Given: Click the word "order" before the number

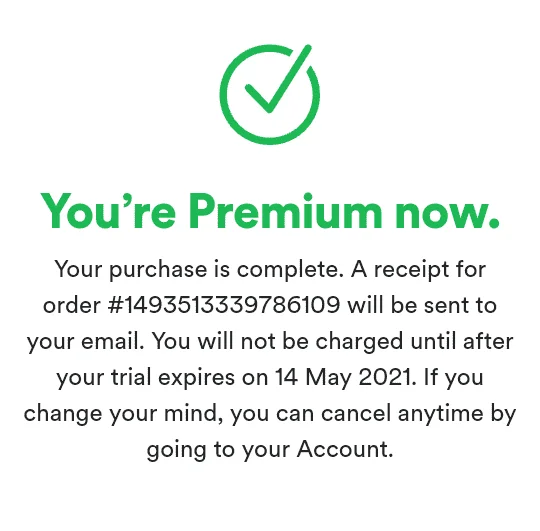Looking at the screenshot, I should (x=72, y=305).
